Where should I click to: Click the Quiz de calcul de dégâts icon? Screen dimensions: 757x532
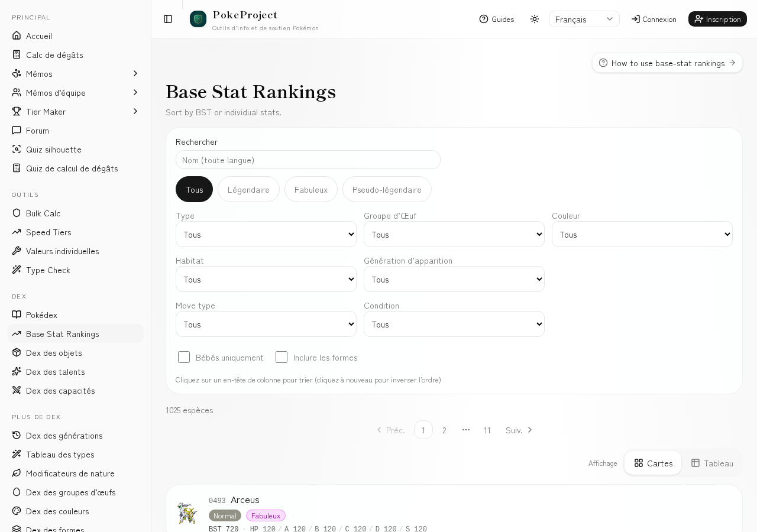point(17,168)
